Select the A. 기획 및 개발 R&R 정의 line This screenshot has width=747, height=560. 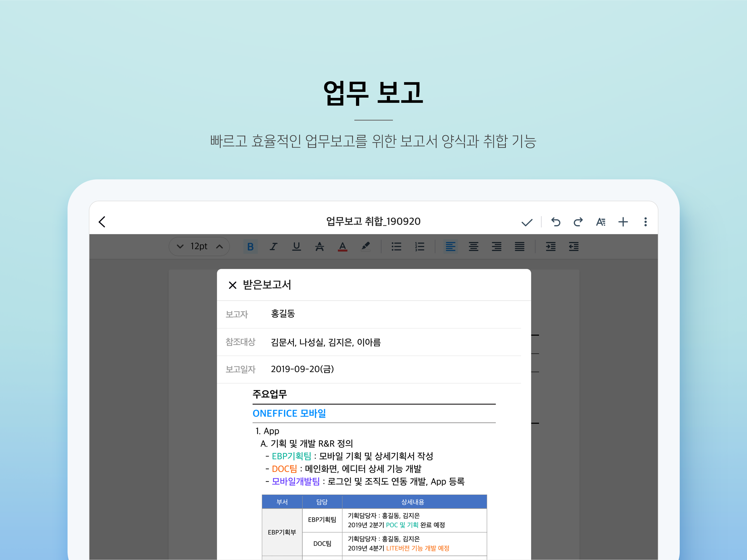pos(307,444)
